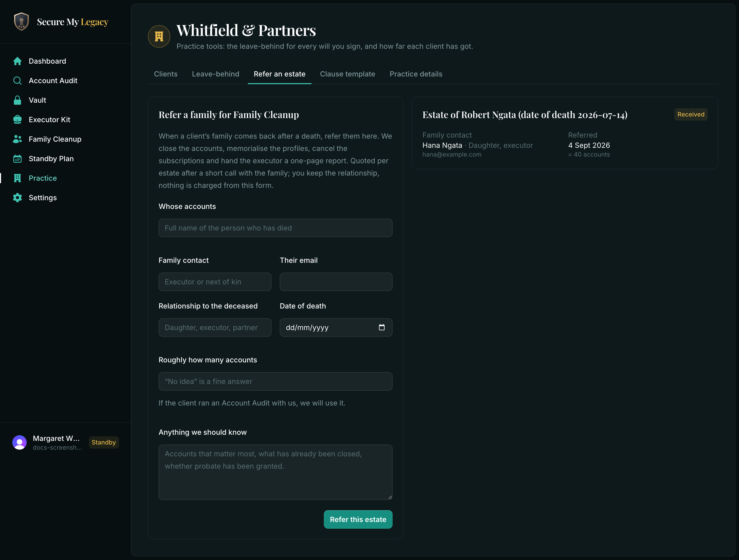The image size is (739, 560).
Task: Click the Settings gear icon
Action: pyautogui.click(x=17, y=197)
